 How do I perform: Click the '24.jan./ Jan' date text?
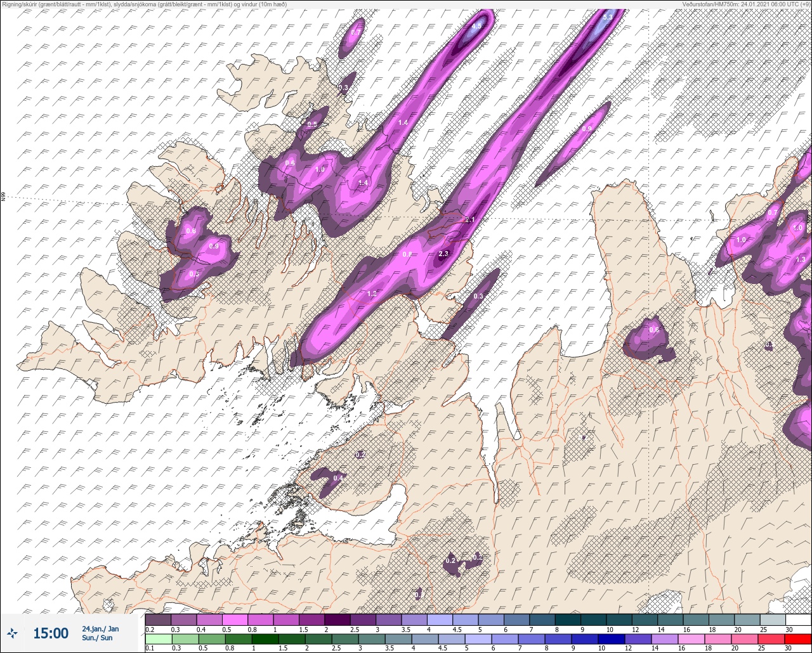click(100, 629)
